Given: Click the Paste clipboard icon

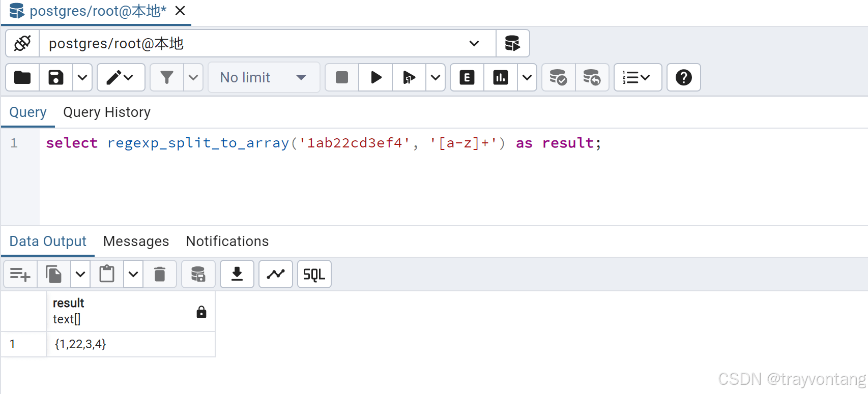Looking at the screenshot, I should click(x=107, y=274).
